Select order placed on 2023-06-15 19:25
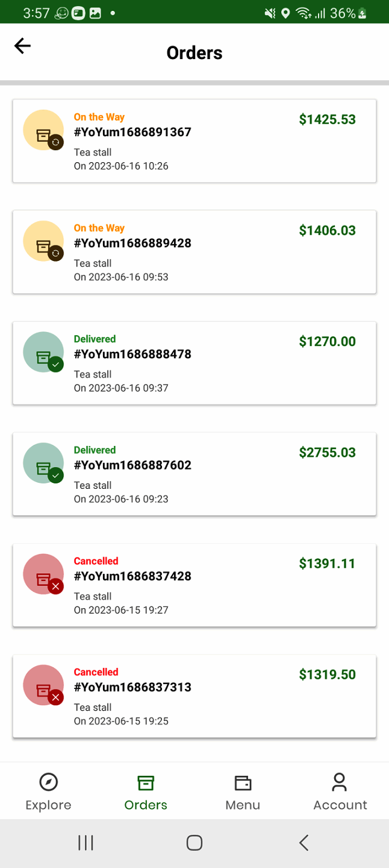 point(121,721)
